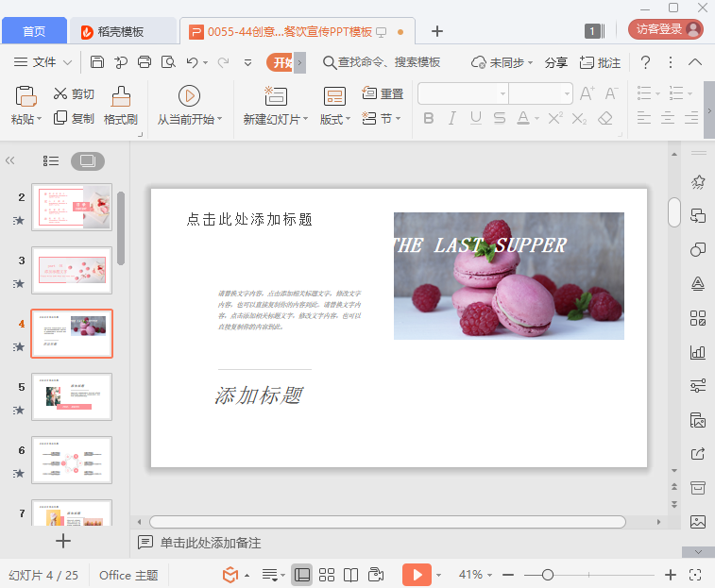Click zoom in plus button
The image size is (715, 588).
tap(671, 575)
